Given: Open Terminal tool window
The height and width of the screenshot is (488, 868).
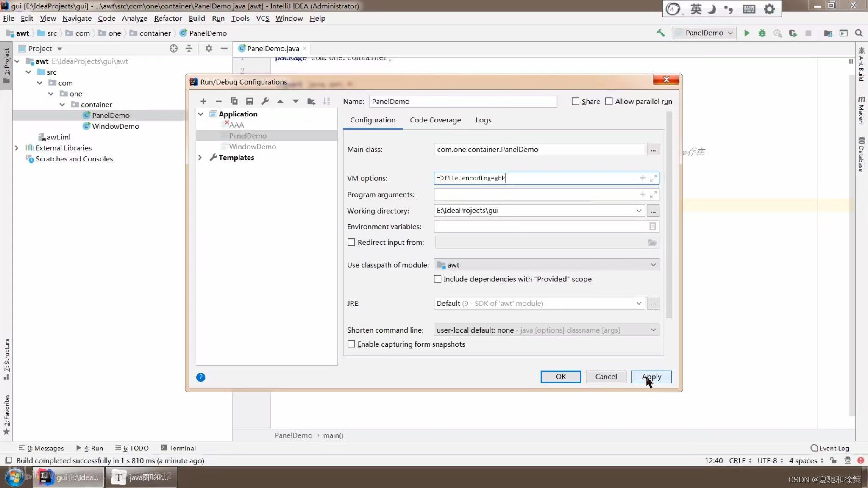Looking at the screenshot, I should 178,448.
